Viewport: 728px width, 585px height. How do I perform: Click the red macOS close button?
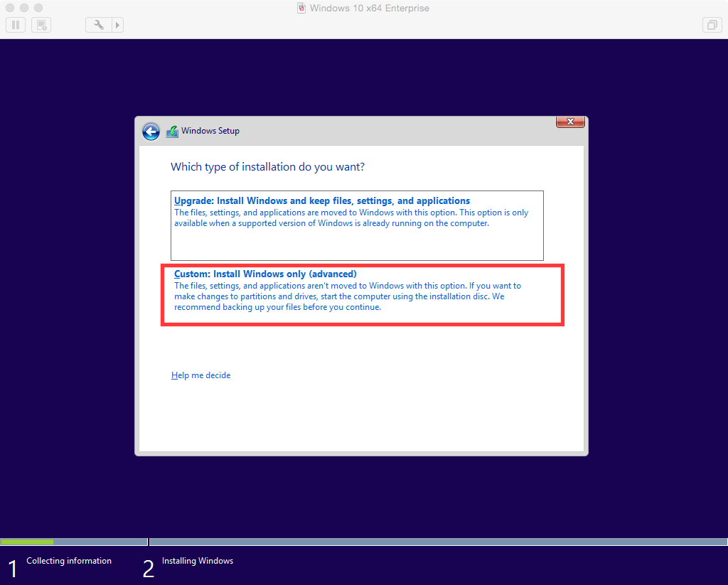tap(10, 8)
